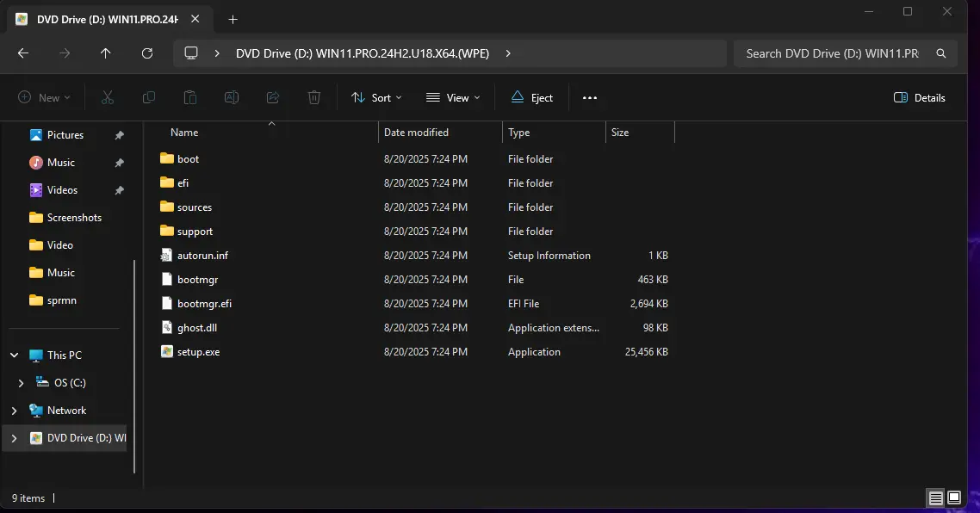This screenshot has height=513, width=980.
Task: Collapse the This PC tree node
Action: pos(14,355)
